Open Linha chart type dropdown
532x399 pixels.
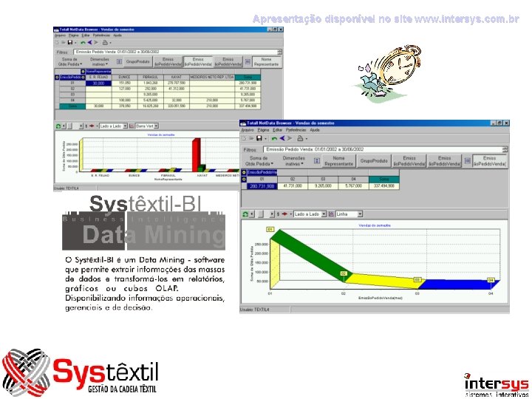pyautogui.click(x=360, y=214)
